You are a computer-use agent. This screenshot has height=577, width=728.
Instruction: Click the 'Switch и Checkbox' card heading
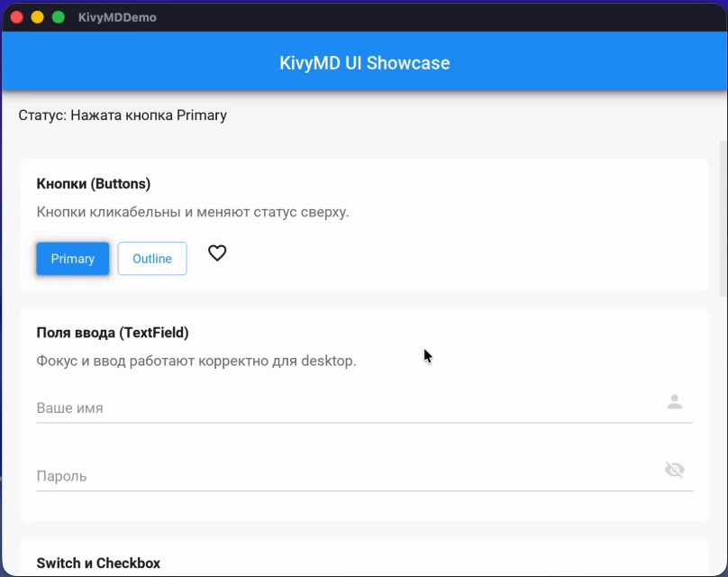[x=98, y=563]
